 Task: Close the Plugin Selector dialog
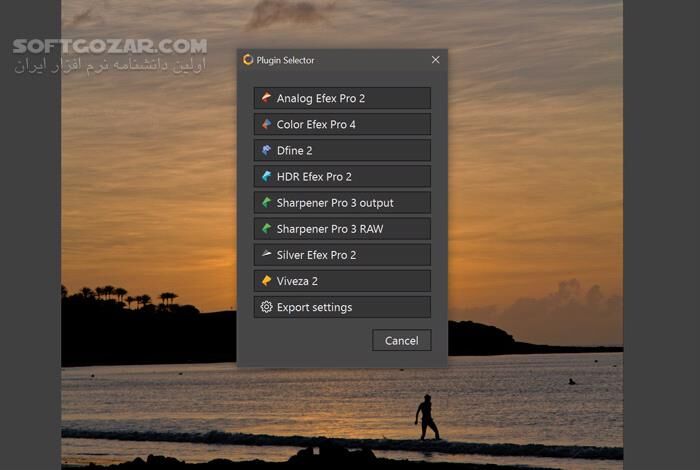click(x=435, y=60)
